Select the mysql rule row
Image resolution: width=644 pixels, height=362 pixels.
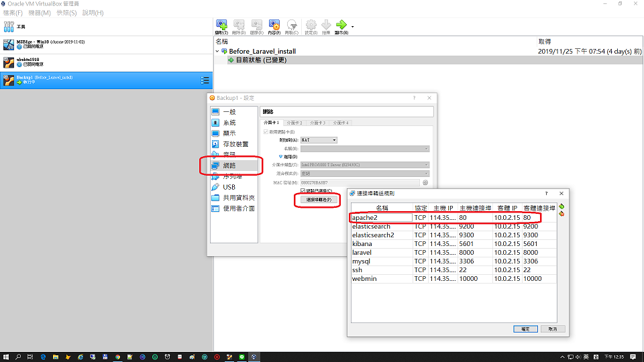(454, 261)
